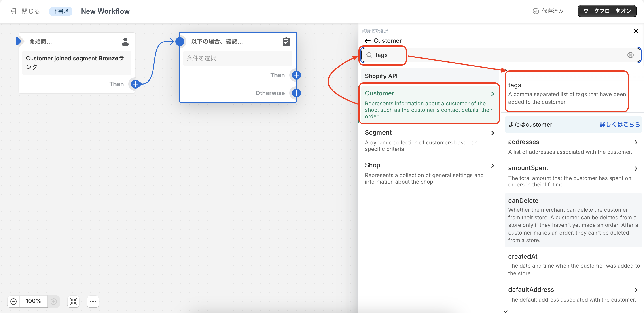Expand the amountSpent field

[x=636, y=169]
